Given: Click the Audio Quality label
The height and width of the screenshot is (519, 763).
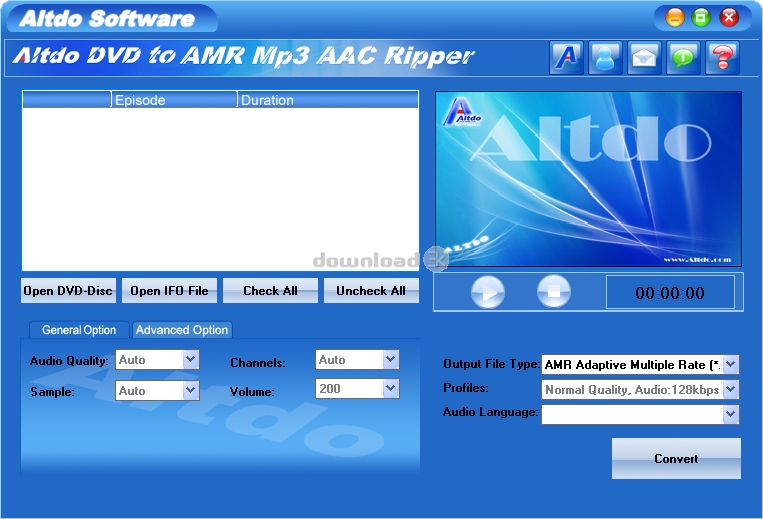Looking at the screenshot, I should 69,361.
